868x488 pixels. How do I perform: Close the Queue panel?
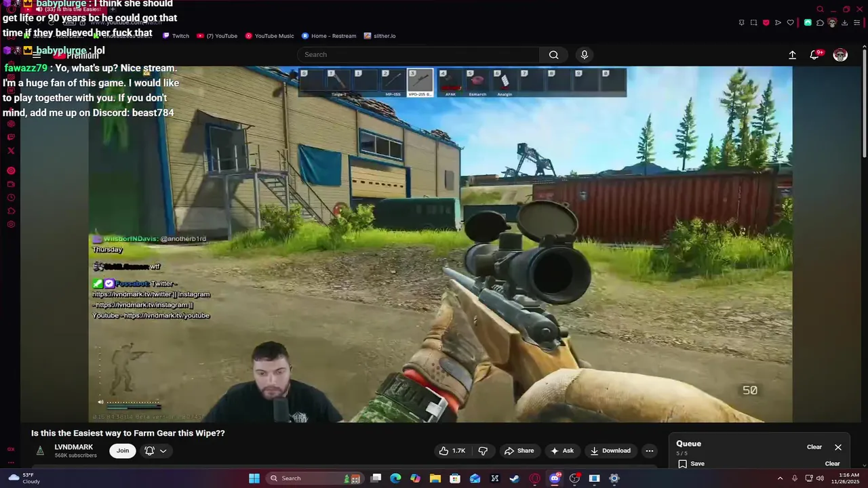tap(838, 447)
